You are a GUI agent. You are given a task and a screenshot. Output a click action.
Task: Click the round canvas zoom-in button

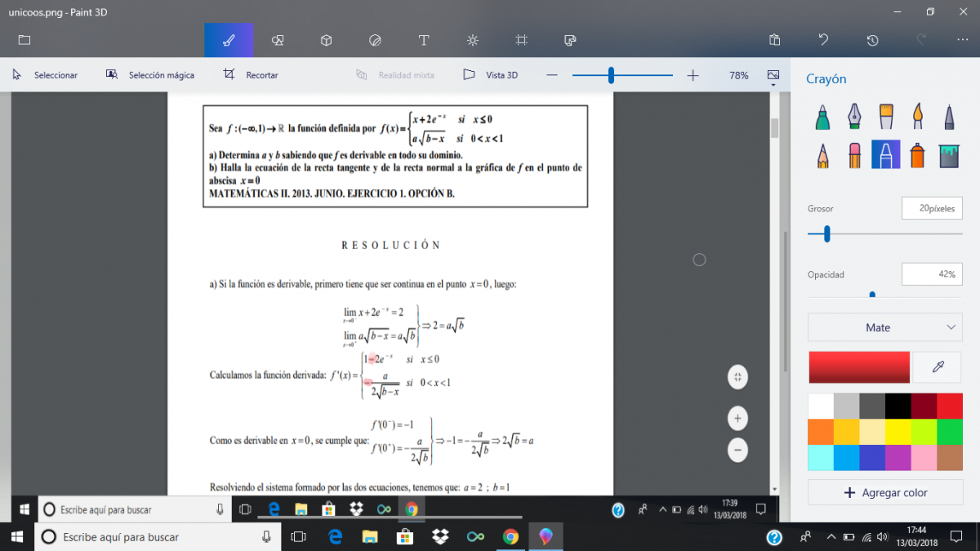tap(737, 419)
